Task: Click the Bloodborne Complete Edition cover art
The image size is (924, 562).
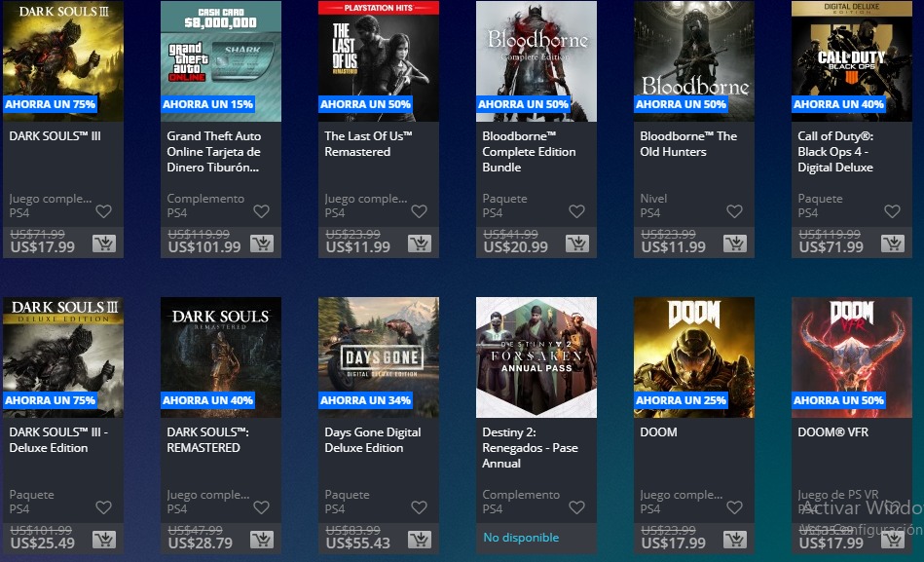Action: [x=536, y=60]
